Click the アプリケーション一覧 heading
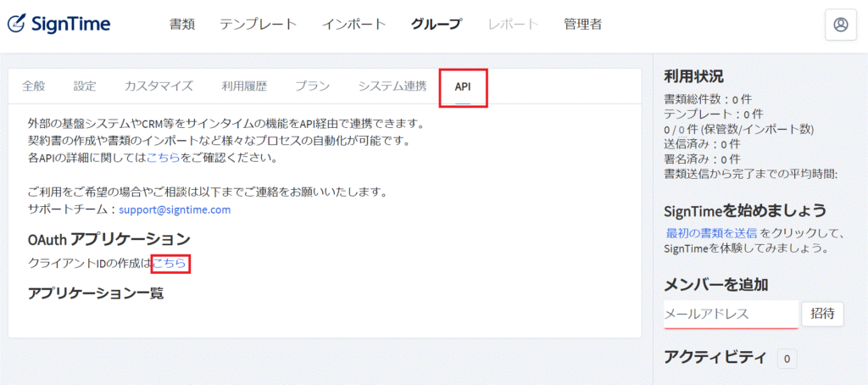 click(96, 293)
